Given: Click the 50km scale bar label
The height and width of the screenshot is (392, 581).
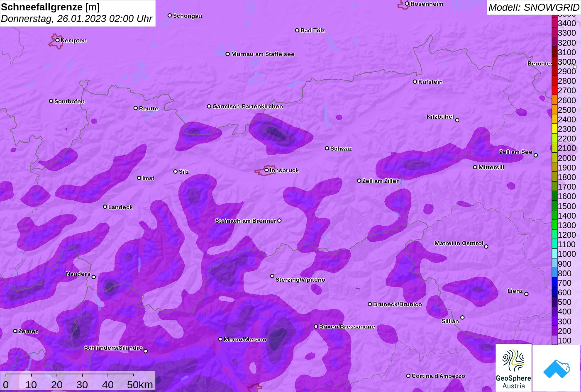Looking at the screenshot, I should [x=140, y=385].
